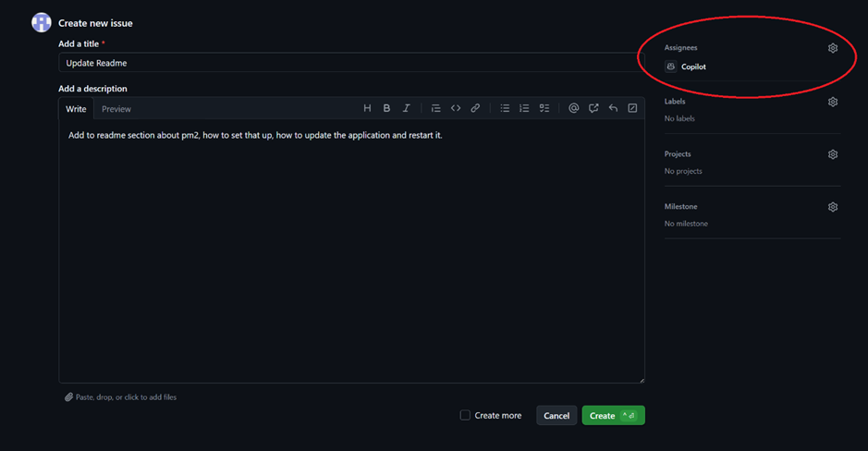Click the Create button
This screenshot has height=451, width=868.
[x=614, y=416]
